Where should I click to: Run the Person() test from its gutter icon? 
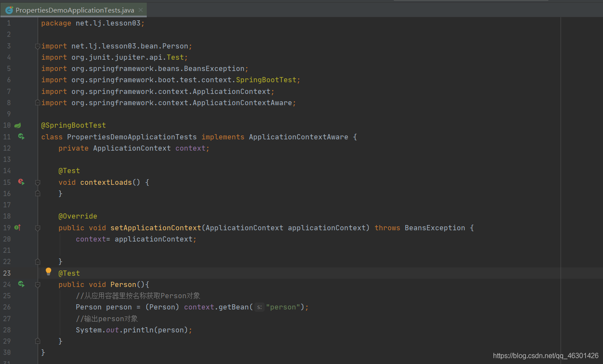pos(21,284)
